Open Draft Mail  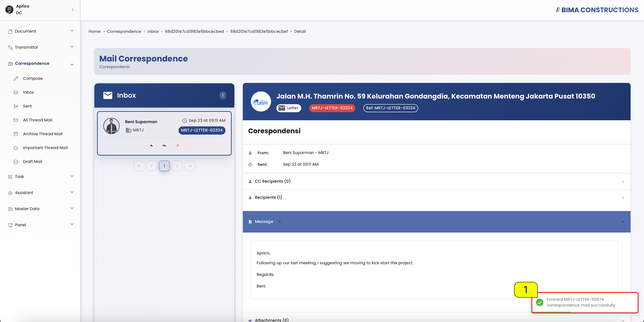point(32,162)
